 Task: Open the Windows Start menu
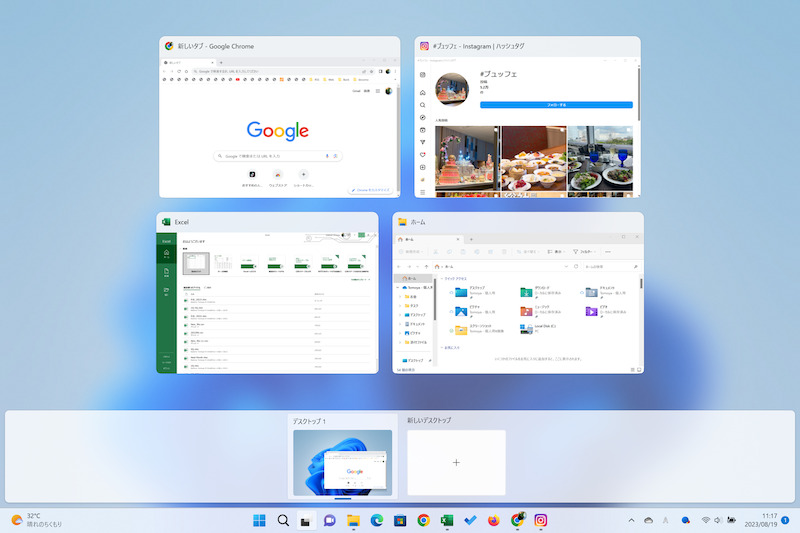point(260,520)
